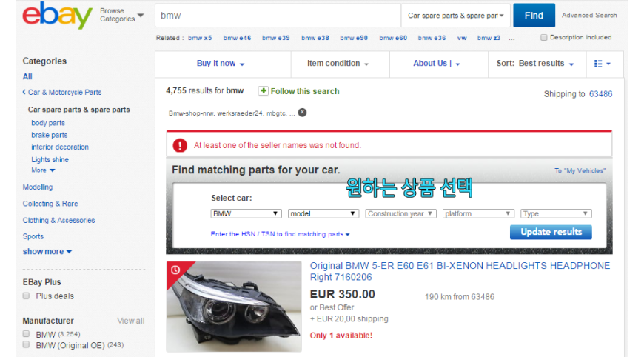Image resolution: width=644 pixels, height=357 pixels.
Task: Click the Find button
Action: click(534, 16)
